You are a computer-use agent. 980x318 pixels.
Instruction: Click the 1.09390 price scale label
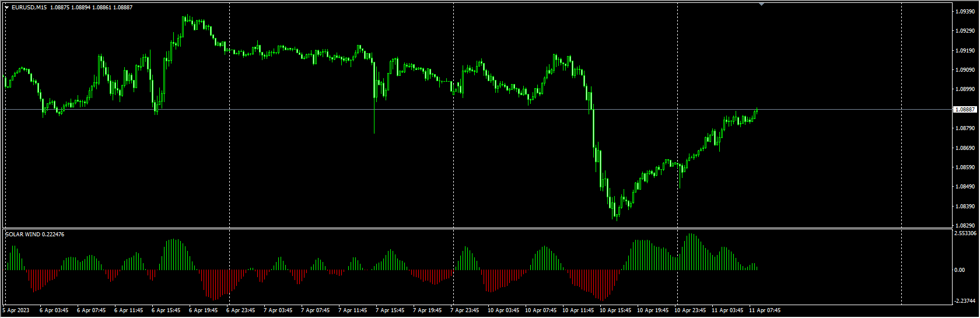point(965,12)
